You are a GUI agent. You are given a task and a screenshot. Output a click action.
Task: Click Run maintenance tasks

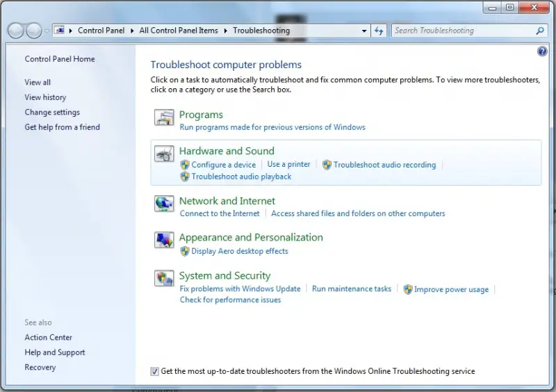352,288
